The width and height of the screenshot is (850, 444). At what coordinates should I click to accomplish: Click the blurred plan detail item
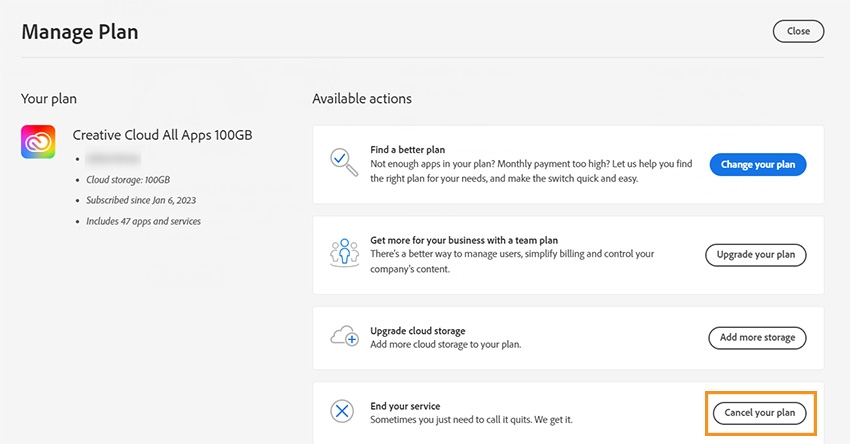tap(113, 158)
